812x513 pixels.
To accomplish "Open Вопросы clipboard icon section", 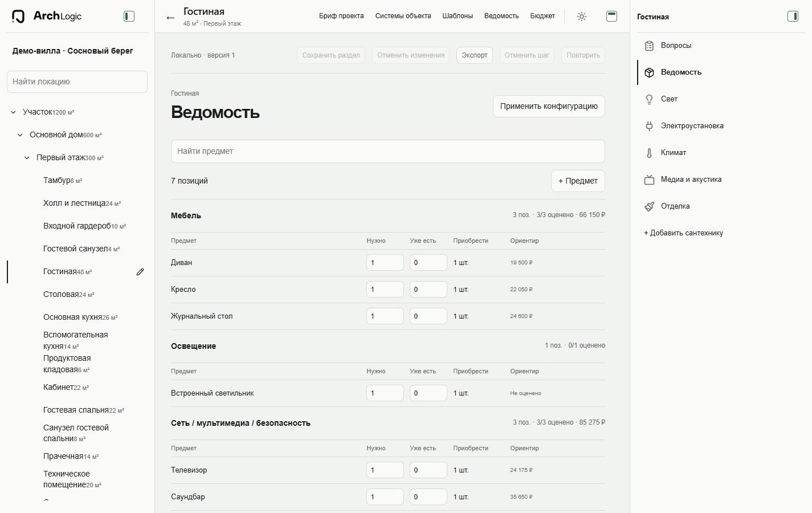I will point(649,46).
